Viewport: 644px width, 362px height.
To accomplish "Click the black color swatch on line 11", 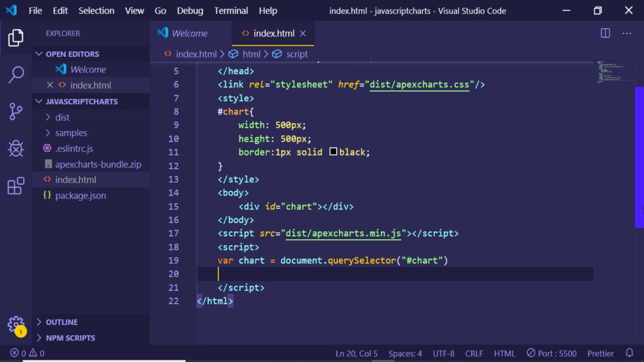I will [x=333, y=152].
